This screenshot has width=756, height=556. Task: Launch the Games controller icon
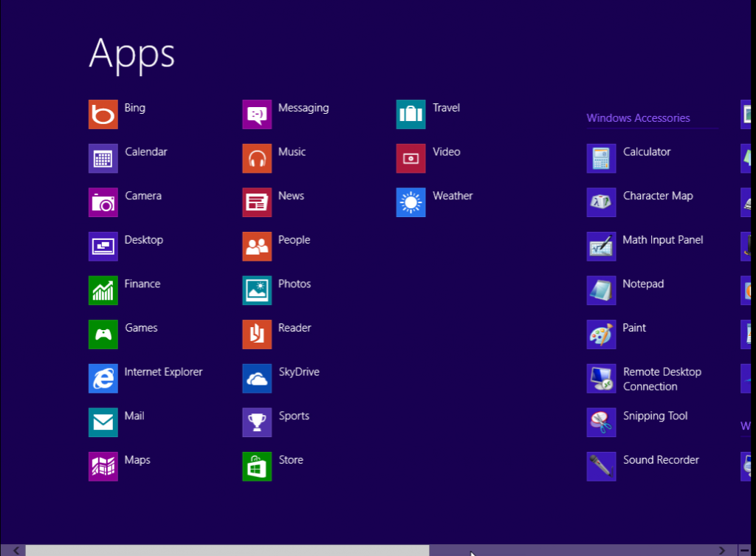(103, 334)
